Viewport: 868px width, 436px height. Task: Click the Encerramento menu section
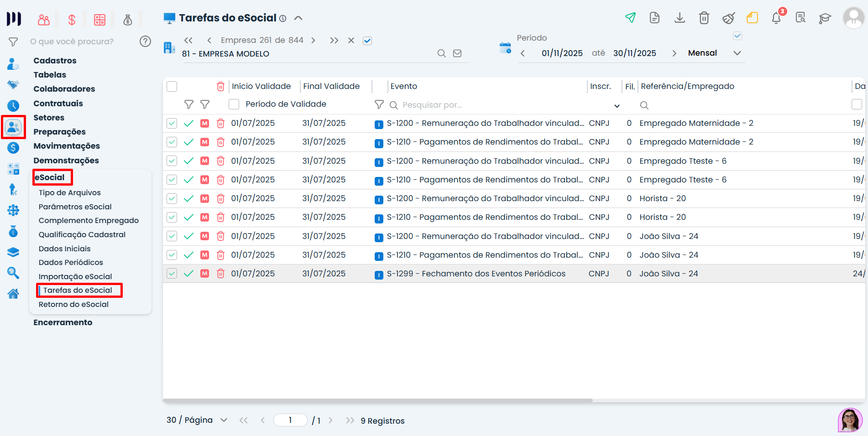tap(63, 322)
